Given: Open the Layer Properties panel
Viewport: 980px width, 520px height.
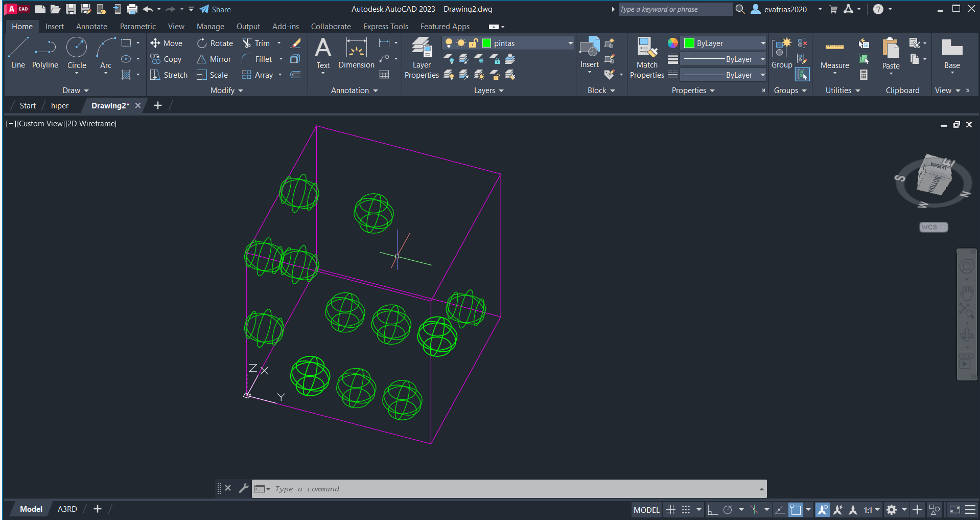Looking at the screenshot, I should click(x=422, y=57).
